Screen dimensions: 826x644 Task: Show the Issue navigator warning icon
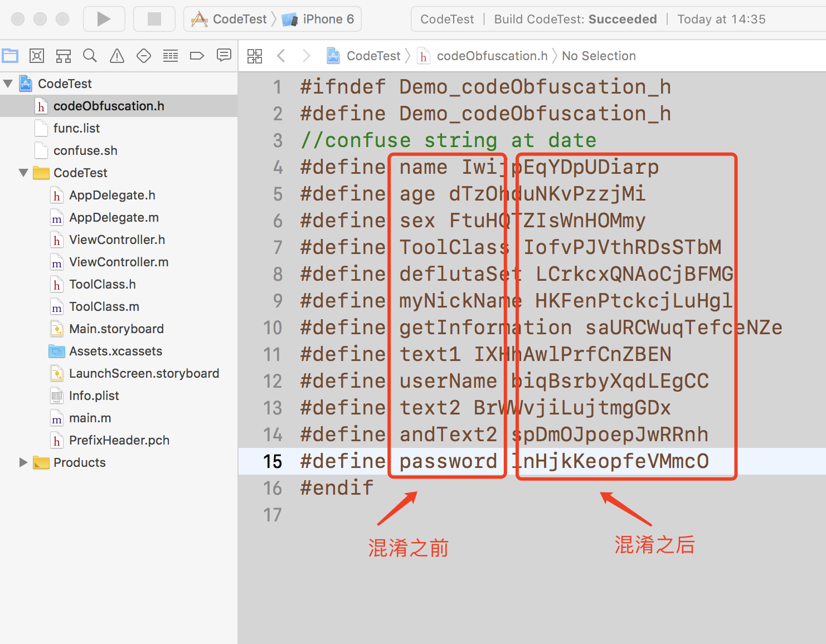point(117,56)
